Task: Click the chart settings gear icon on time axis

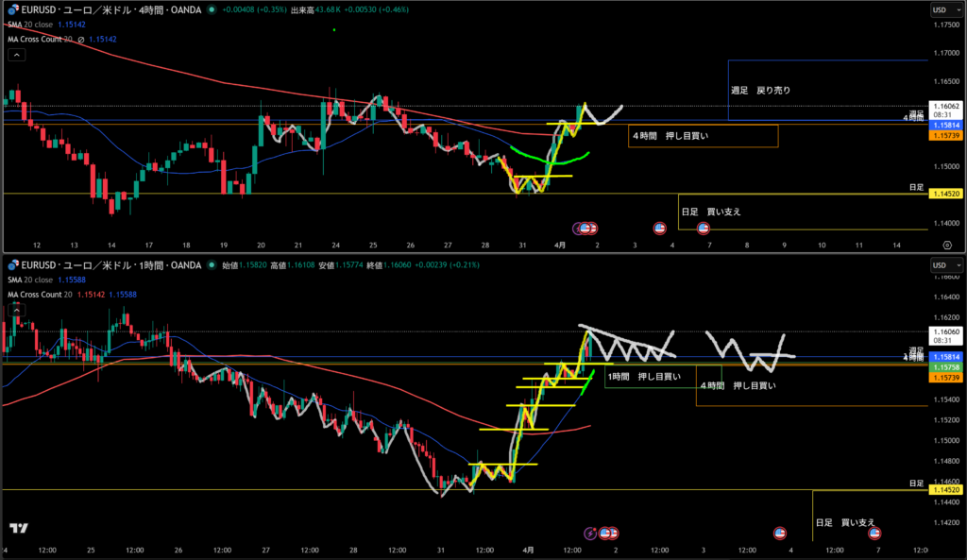Action: (946, 245)
